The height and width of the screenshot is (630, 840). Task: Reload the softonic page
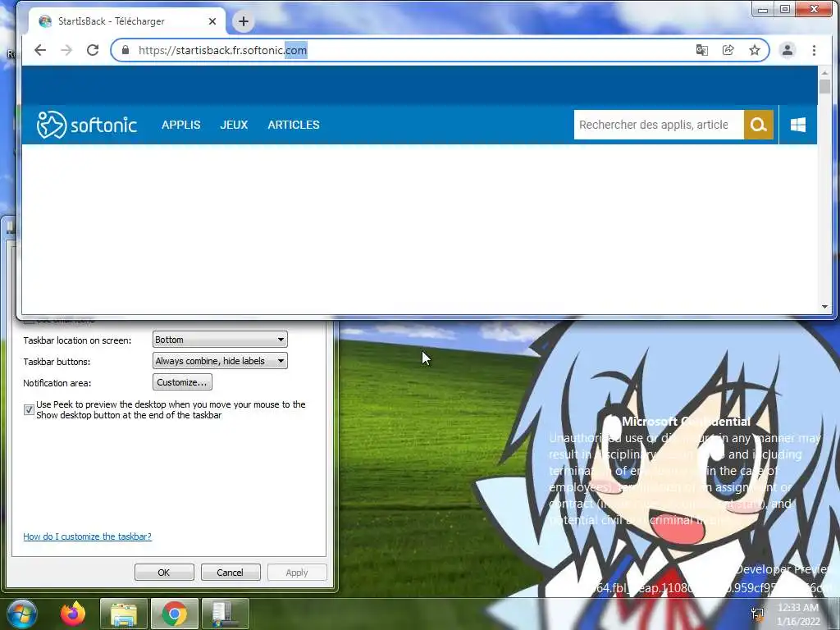pos(93,50)
